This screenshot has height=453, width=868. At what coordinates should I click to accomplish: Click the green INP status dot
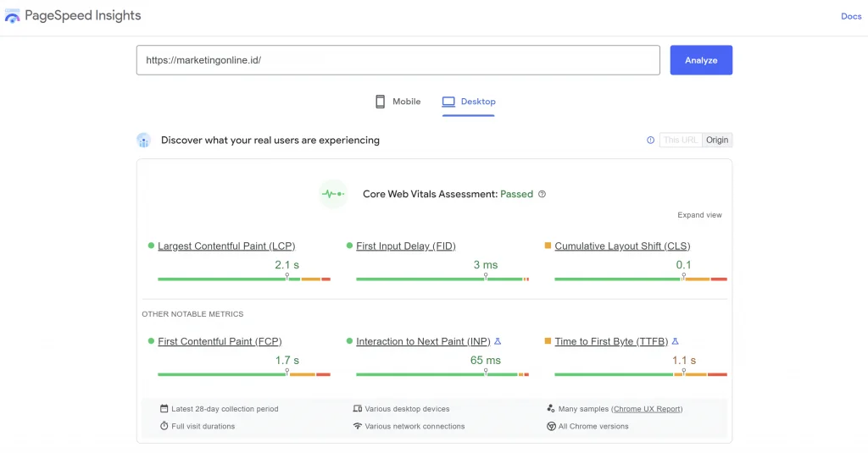click(x=349, y=341)
